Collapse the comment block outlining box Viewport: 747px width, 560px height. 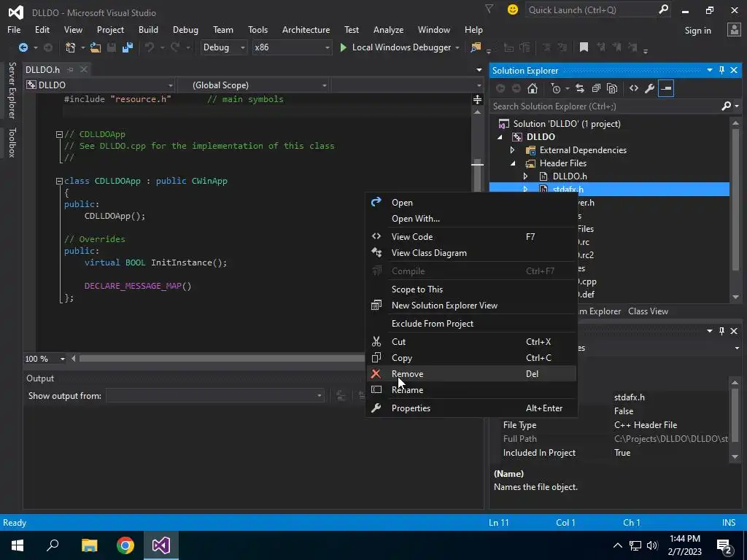pyautogui.click(x=59, y=134)
